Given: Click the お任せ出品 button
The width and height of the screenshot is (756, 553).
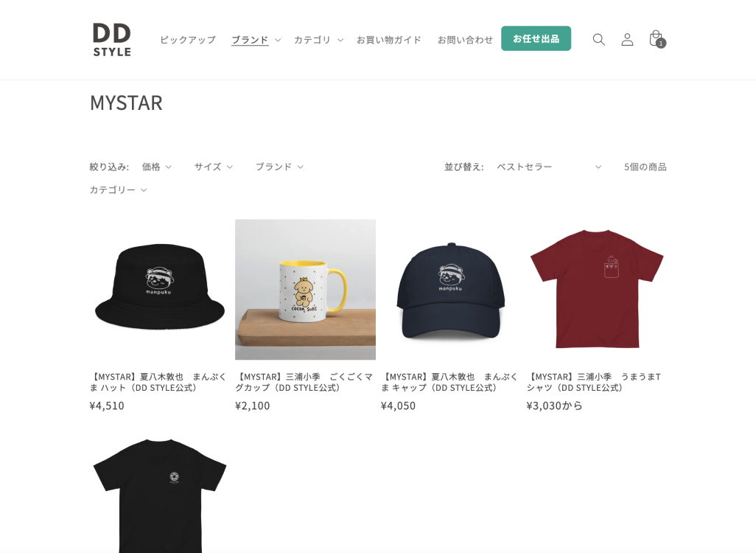Looking at the screenshot, I should coord(536,38).
